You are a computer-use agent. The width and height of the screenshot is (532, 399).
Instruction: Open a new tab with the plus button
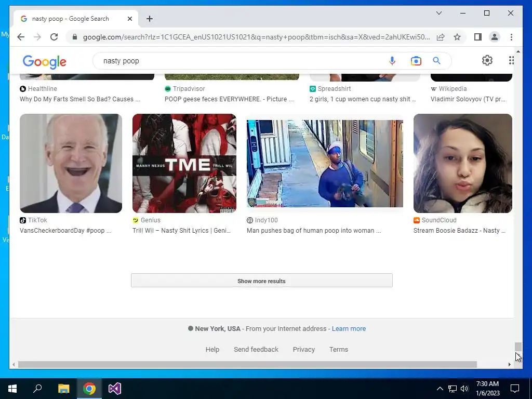[150, 19]
